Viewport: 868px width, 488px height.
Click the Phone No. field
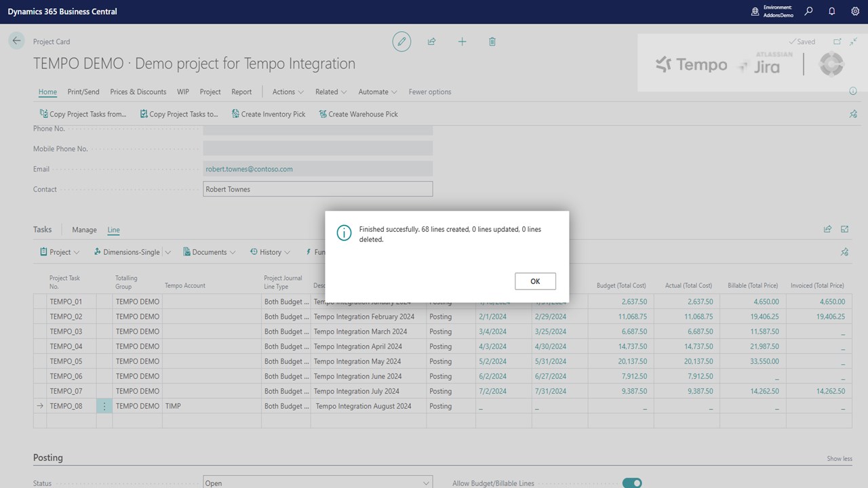click(318, 129)
